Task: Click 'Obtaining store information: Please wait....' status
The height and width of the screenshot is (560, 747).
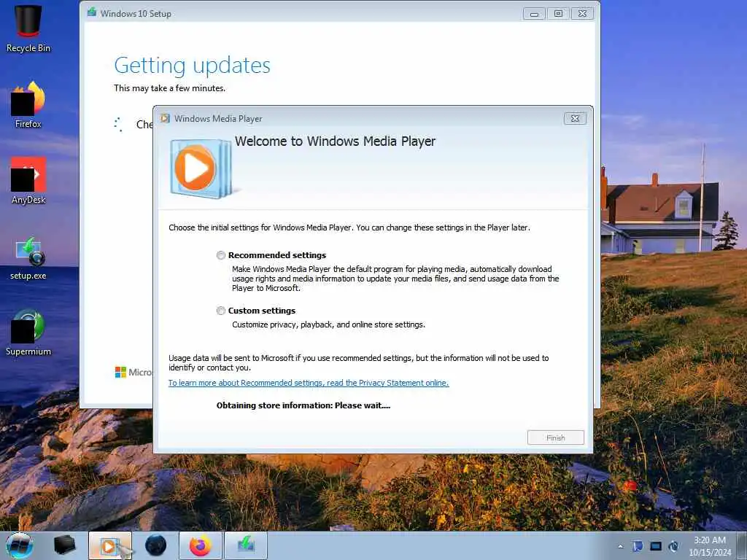Action: (303, 405)
